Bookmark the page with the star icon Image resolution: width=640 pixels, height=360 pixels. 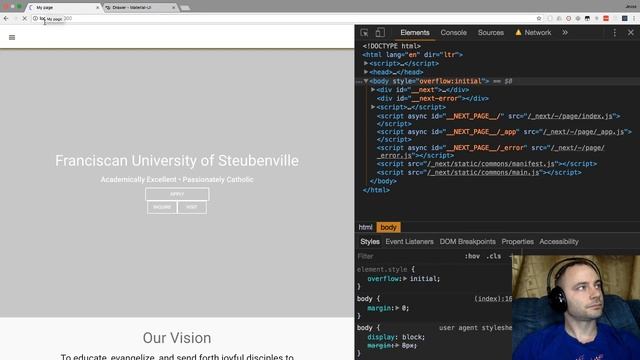[539, 18]
